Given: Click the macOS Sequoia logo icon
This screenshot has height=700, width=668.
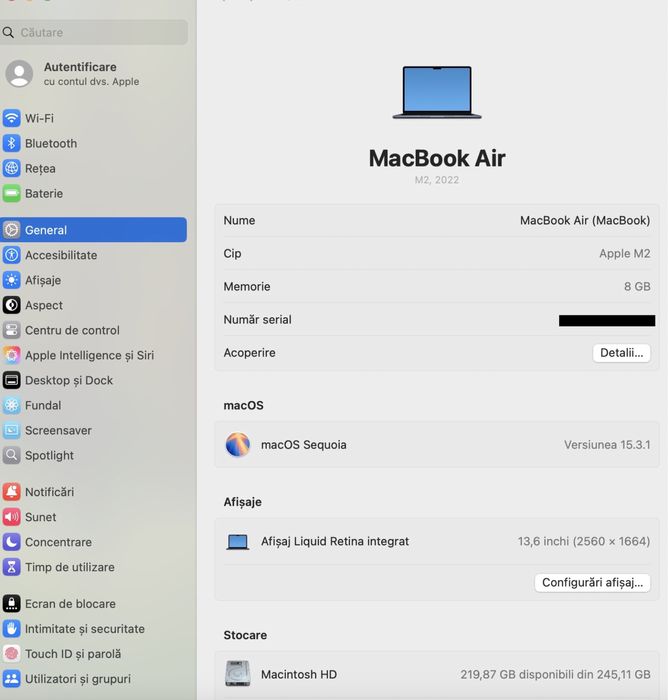Looking at the screenshot, I should pos(238,445).
